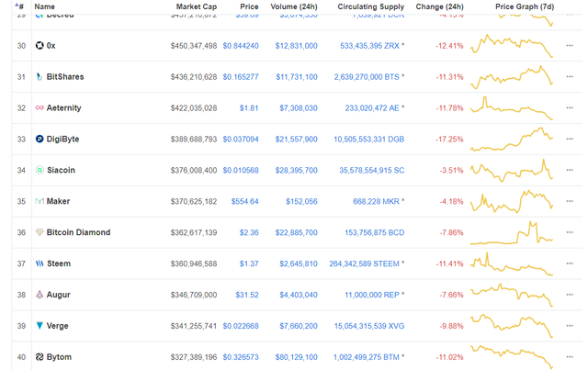Select BitShares market cap $436,210,628
The image size is (588, 370).
pyautogui.click(x=194, y=77)
